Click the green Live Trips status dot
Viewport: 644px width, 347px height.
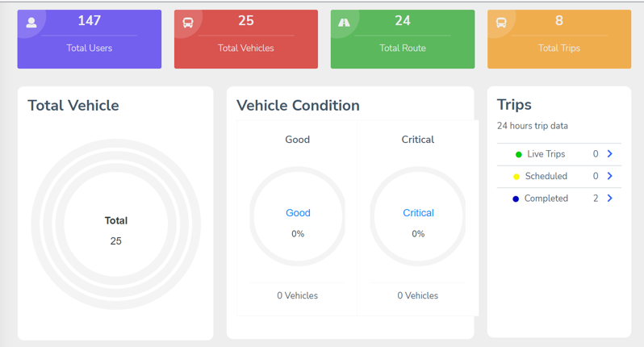pyautogui.click(x=518, y=155)
